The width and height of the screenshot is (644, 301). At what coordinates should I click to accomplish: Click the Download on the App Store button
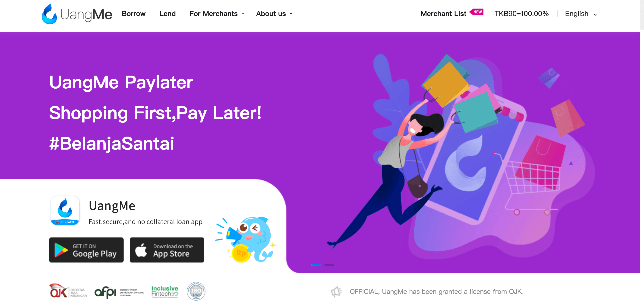click(167, 250)
